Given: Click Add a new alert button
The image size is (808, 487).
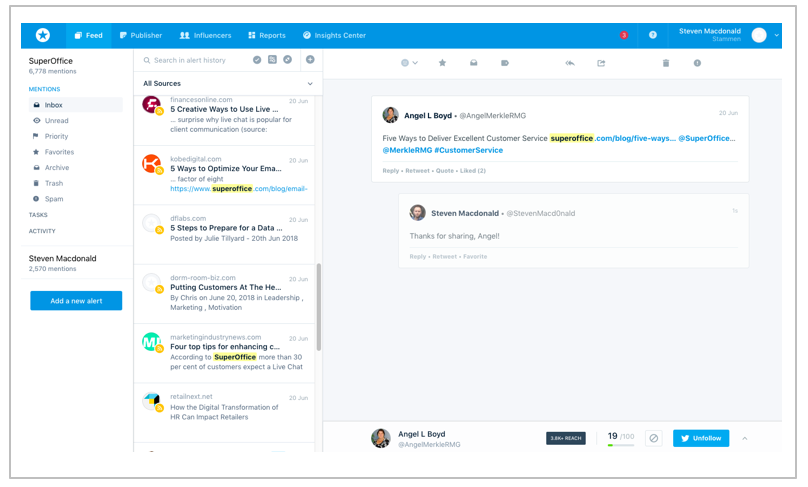Looking at the screenshot, I should pyautogui.click(x=76, y=301).
